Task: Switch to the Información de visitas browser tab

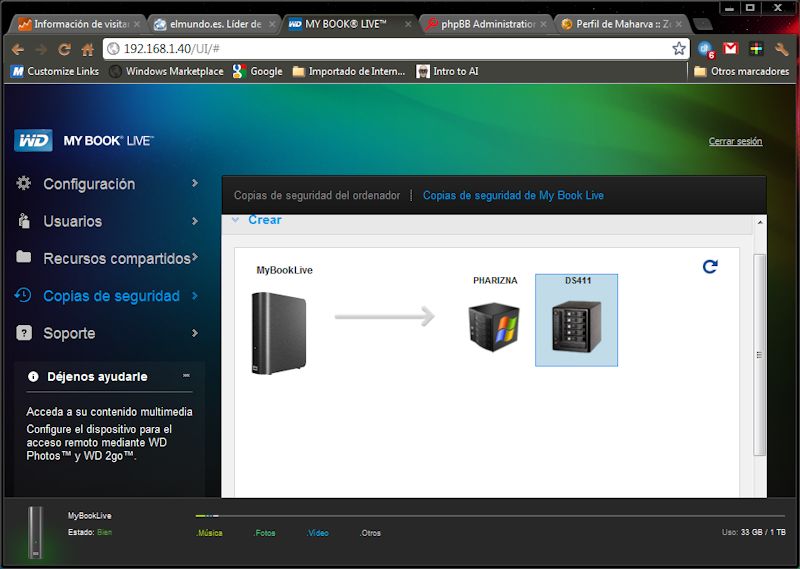Action: tap(78, 24)
